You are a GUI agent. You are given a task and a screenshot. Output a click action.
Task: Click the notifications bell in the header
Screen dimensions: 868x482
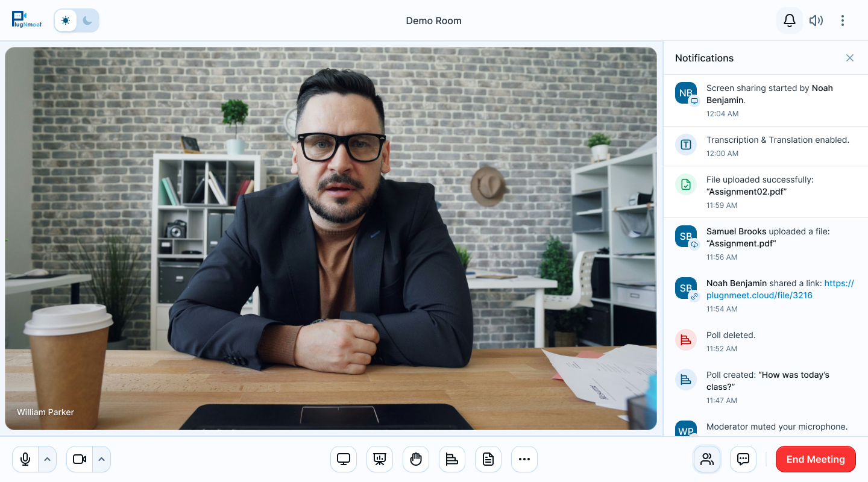tap(789, 20)
